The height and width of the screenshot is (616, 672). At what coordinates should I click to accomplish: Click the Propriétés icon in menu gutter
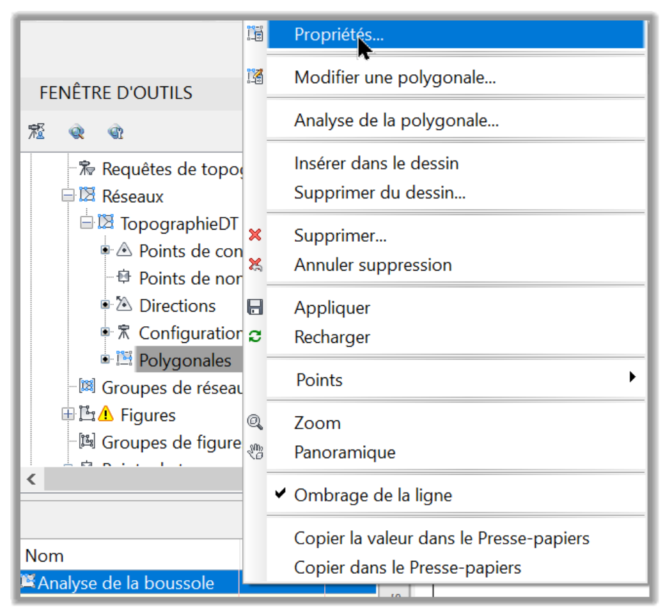[255, 33]
